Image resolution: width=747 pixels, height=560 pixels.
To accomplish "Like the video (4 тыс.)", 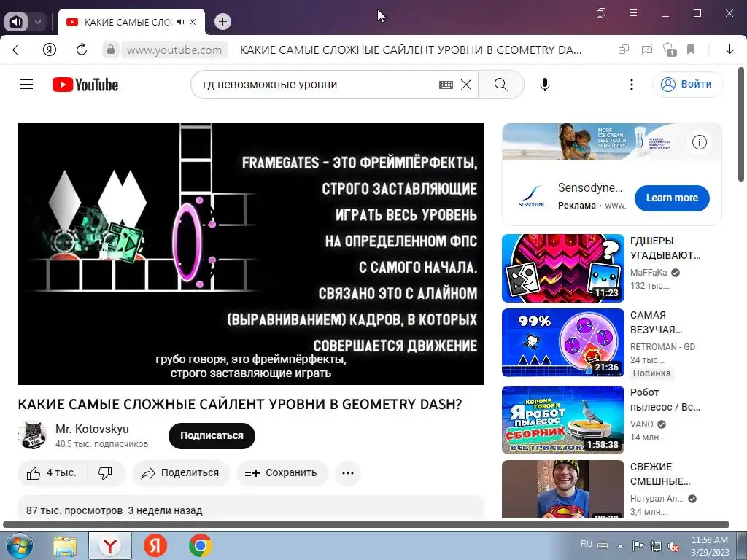I will (x=52, y=472).
